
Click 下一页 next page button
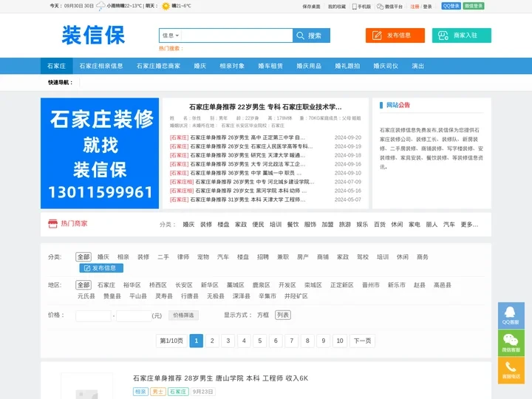pos(362,341)
